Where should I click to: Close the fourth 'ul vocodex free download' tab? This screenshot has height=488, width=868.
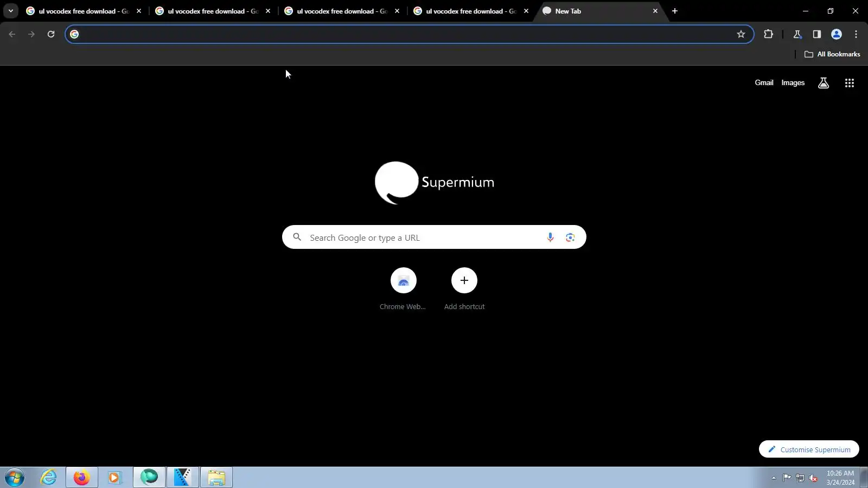click(x=526, y=11)
